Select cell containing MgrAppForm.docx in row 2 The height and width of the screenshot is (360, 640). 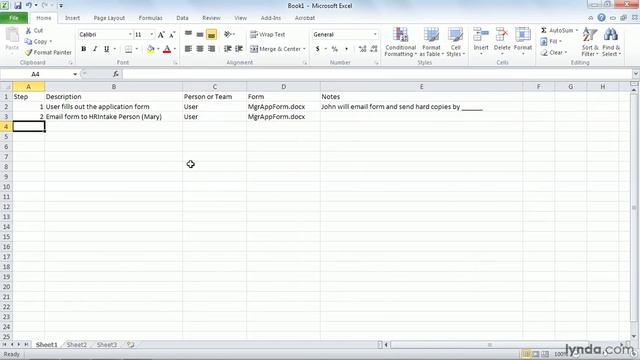[x=283, y=107]
